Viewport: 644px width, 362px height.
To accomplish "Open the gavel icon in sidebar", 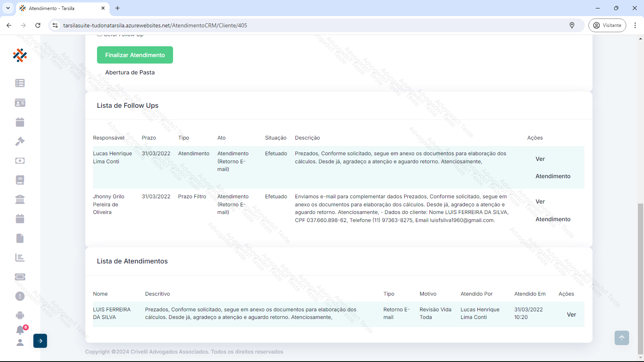I will click(20, 141).
